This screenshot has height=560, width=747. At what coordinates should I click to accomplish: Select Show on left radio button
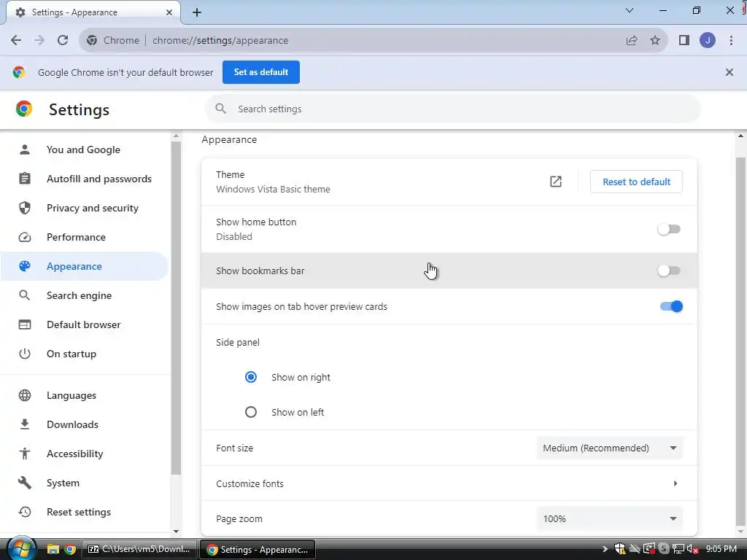251,412
